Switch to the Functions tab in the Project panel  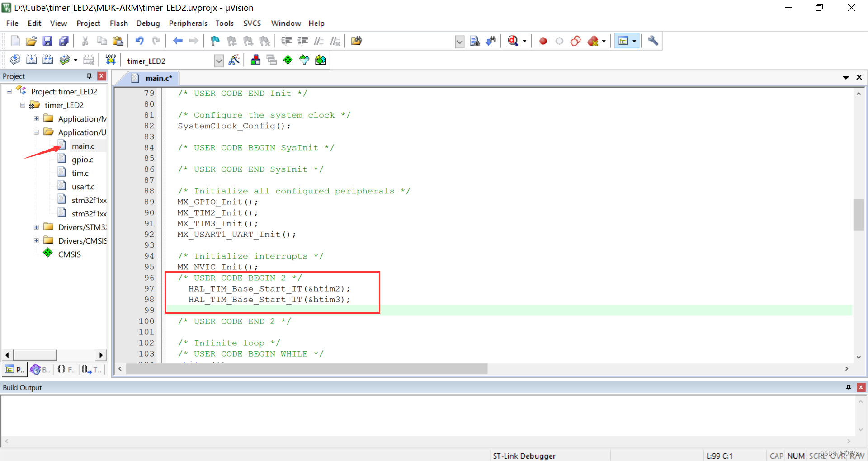66,370
